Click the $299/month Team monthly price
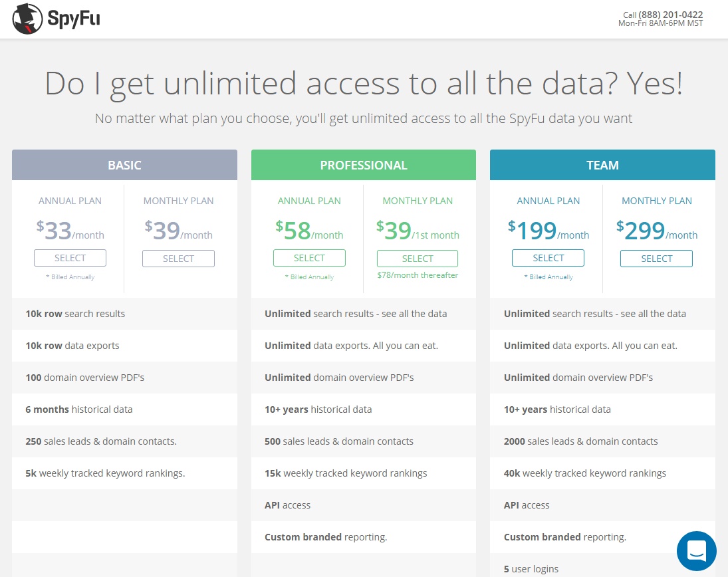The width and height of the screenshot is (728, 577). [x=656, y=231]
